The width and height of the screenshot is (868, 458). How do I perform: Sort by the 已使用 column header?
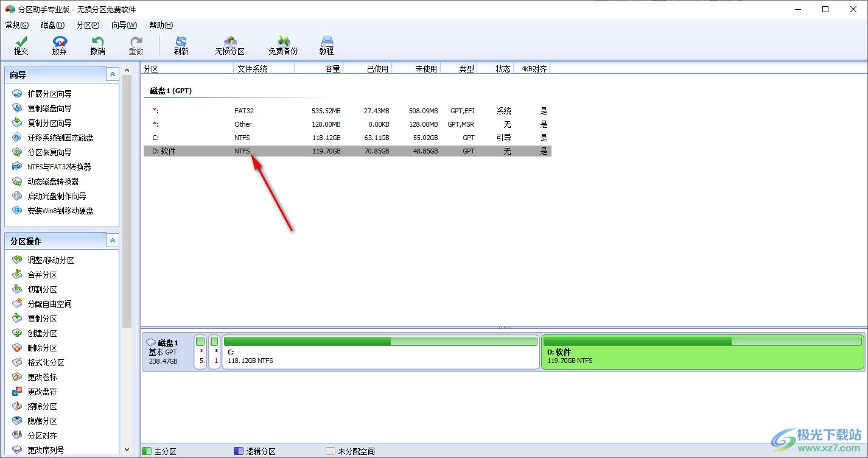point(368,69)
